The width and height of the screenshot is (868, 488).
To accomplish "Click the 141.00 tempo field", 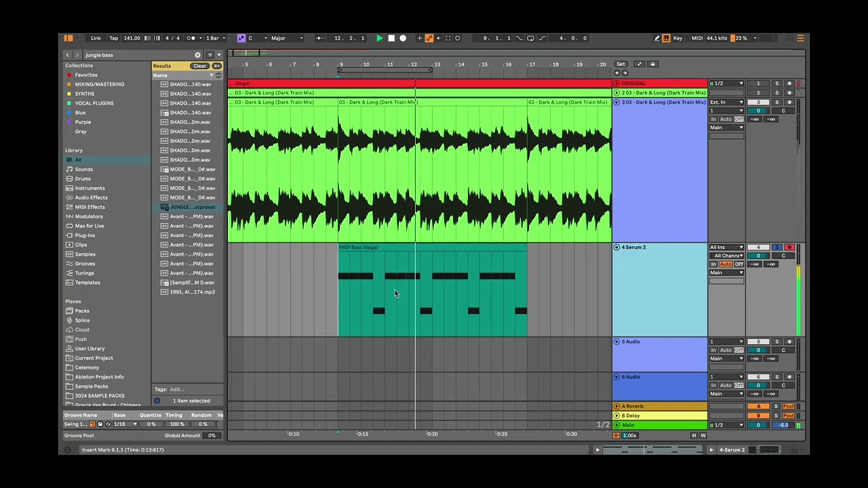I will point(132,38).
